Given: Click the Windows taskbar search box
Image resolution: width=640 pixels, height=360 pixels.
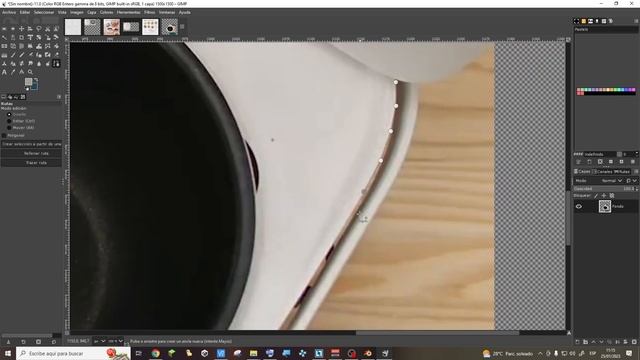Looking at the screenshot, I should [x=73, y=353].
